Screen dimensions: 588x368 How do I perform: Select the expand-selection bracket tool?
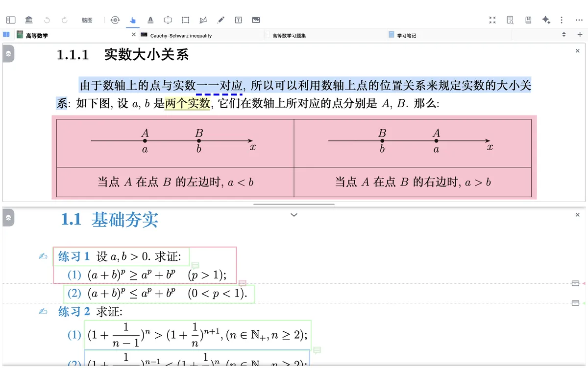click(168, 20)
